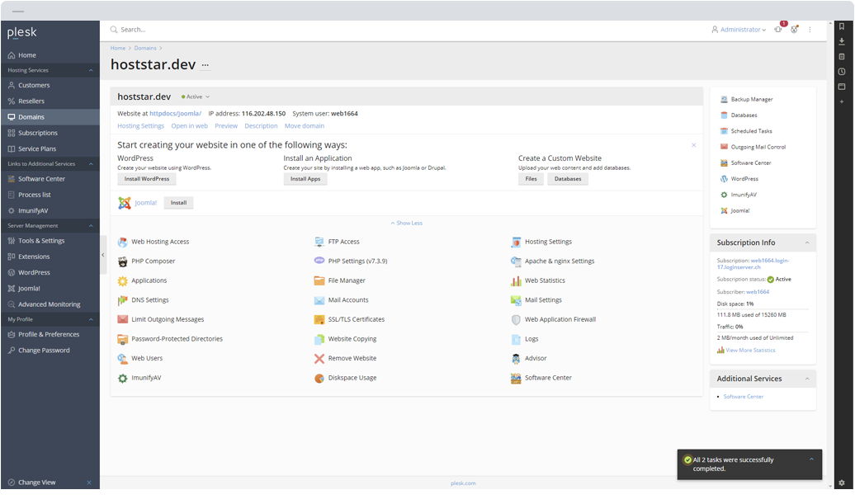
Task: Collapse the Additional Services panel
Action: [807, 379]
